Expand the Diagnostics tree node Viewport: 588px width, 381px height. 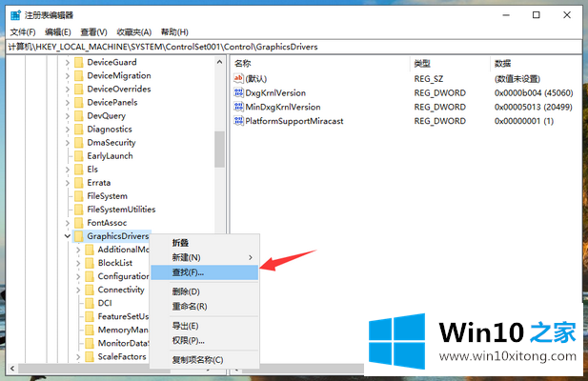(67, 129)
